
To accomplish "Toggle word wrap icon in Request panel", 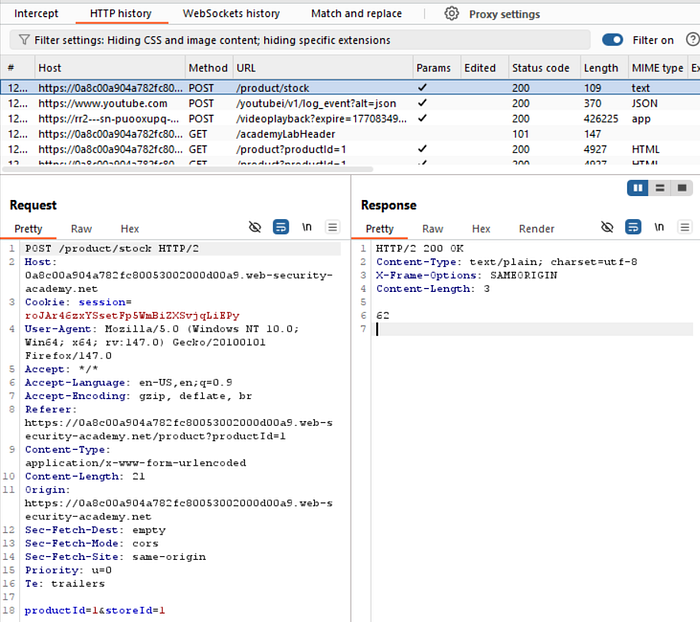I will tap(281, 227).
